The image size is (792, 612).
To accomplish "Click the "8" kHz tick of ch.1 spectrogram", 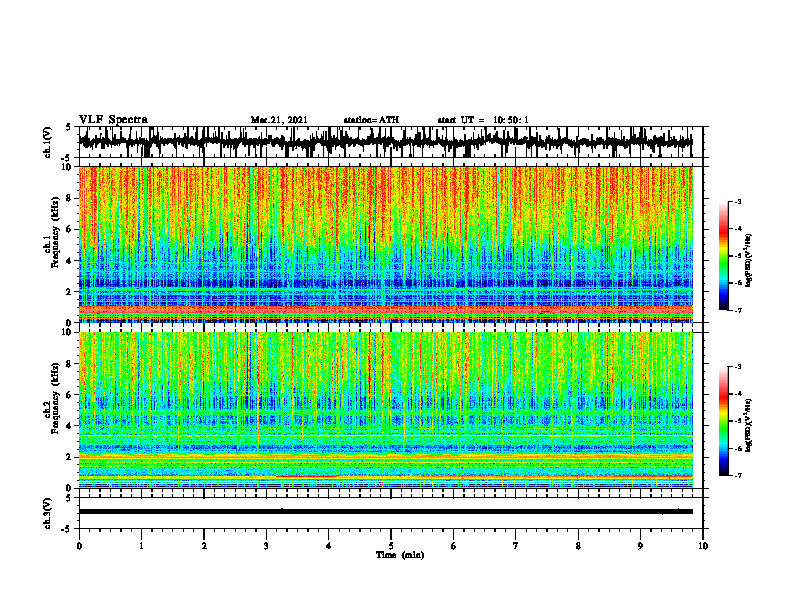I will click(x=69, y=198).
